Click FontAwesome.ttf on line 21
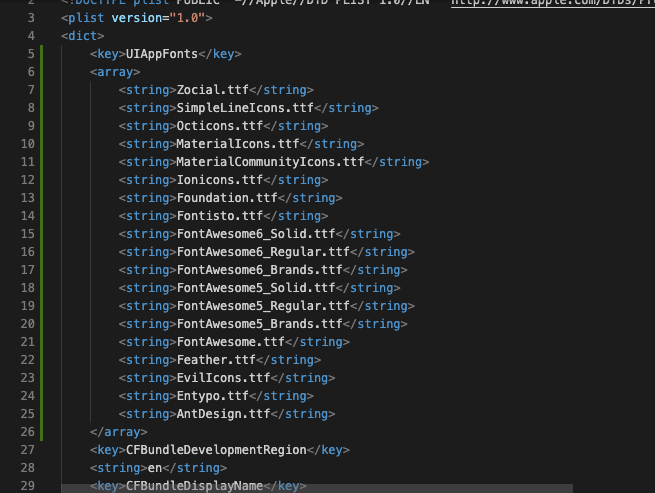This screenshot has width=655, height=493. pyautogui.click(x=231, y=341)
